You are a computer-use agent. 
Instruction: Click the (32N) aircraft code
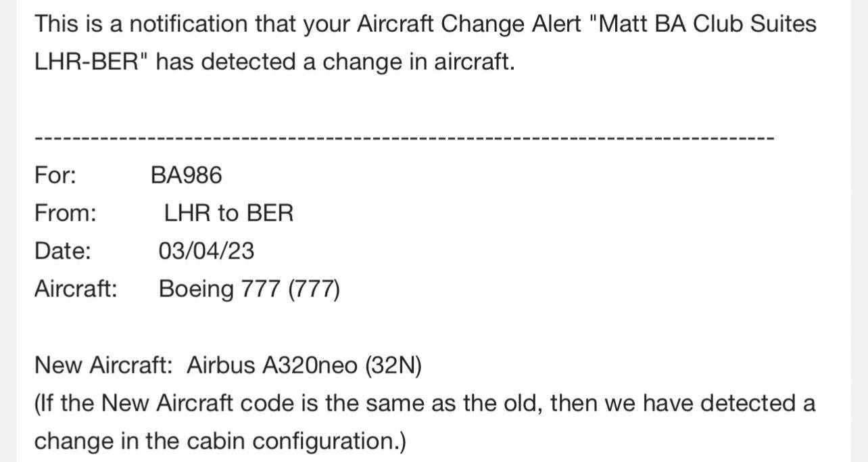[x=393, y=366]
